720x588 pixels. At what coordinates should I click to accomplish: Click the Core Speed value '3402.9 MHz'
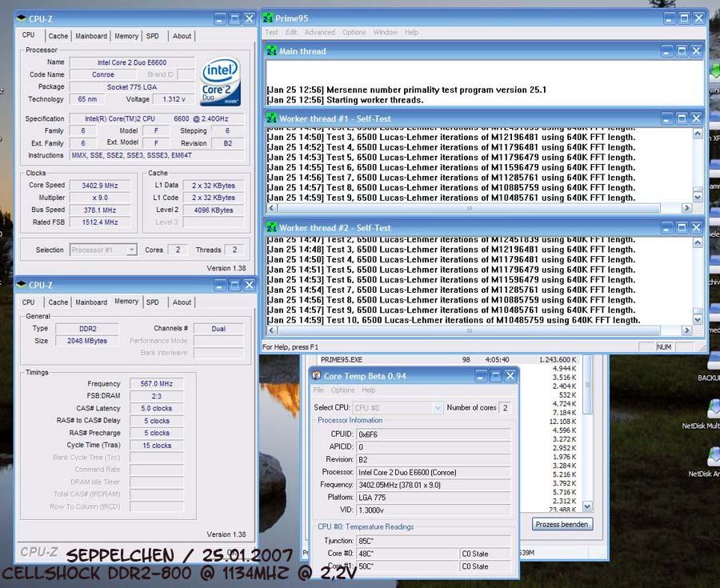click(100, 186)
